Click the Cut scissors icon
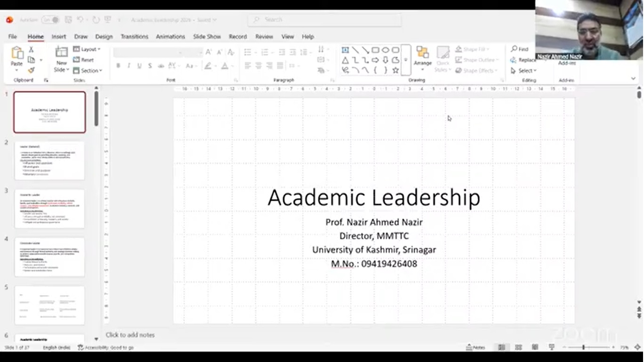The image size is (644, 362). coord(31,49)
